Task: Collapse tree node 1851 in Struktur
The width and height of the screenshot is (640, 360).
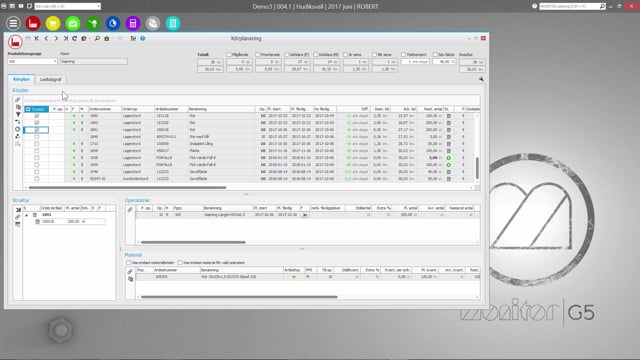Action: [27, 215]
